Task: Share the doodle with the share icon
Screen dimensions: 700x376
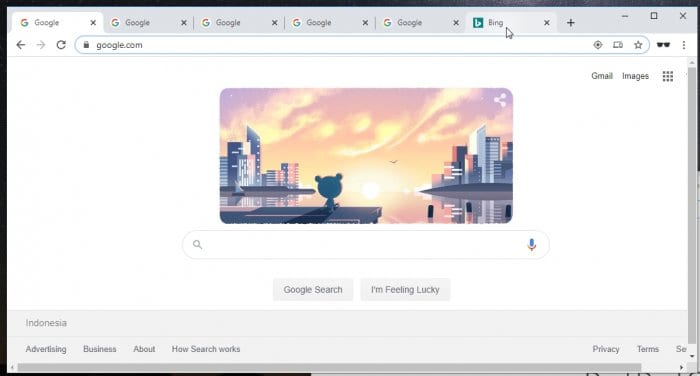Action: [x=500, y=100]
